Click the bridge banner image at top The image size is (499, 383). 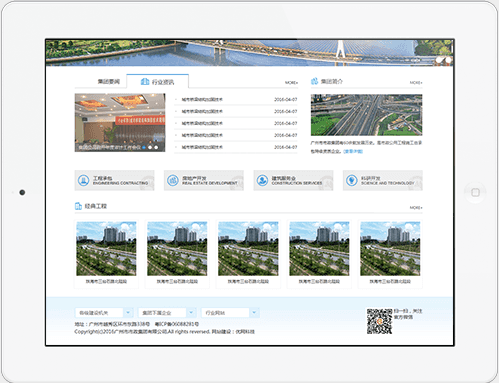(x=249, y=53)
